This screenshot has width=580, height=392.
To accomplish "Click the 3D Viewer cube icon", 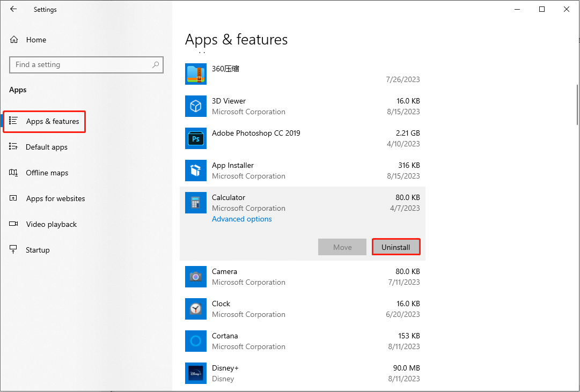I will click(196, 106).
